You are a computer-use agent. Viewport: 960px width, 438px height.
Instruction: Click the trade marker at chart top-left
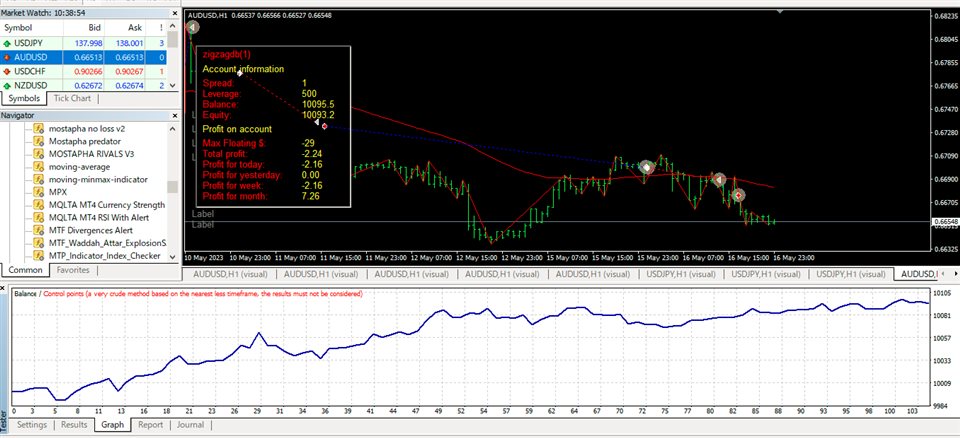pos(193,28)
